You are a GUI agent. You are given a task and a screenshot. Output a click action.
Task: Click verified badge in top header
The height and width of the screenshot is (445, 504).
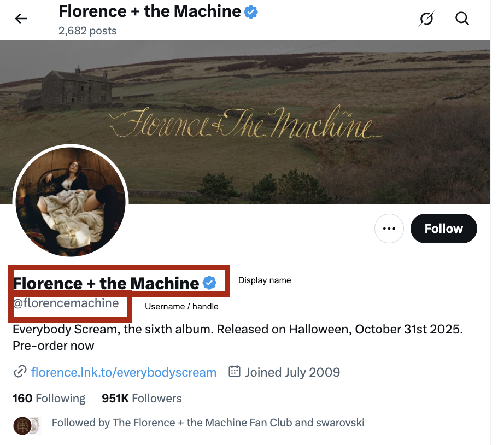(251, 12)
